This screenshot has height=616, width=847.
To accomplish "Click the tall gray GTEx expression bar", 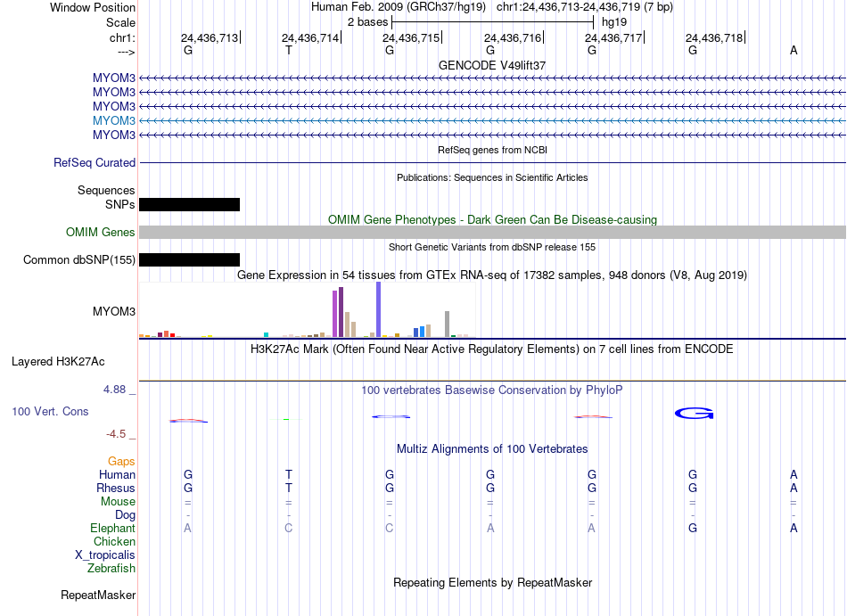I will click(x=448, y=324).
